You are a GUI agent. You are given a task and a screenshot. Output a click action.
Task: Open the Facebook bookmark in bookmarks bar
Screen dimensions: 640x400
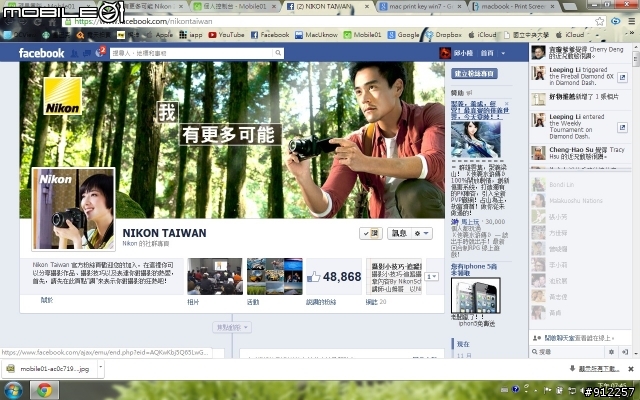[x=270, y=35]
